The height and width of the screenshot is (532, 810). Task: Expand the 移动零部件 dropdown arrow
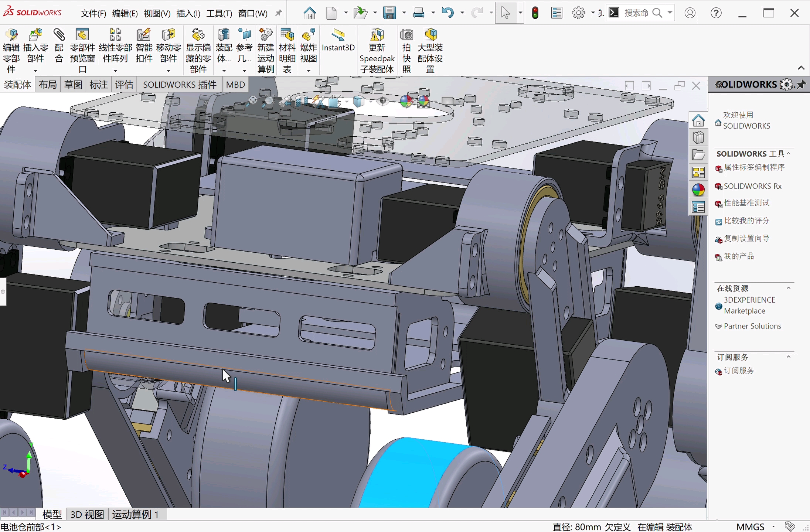pos(169,70)
